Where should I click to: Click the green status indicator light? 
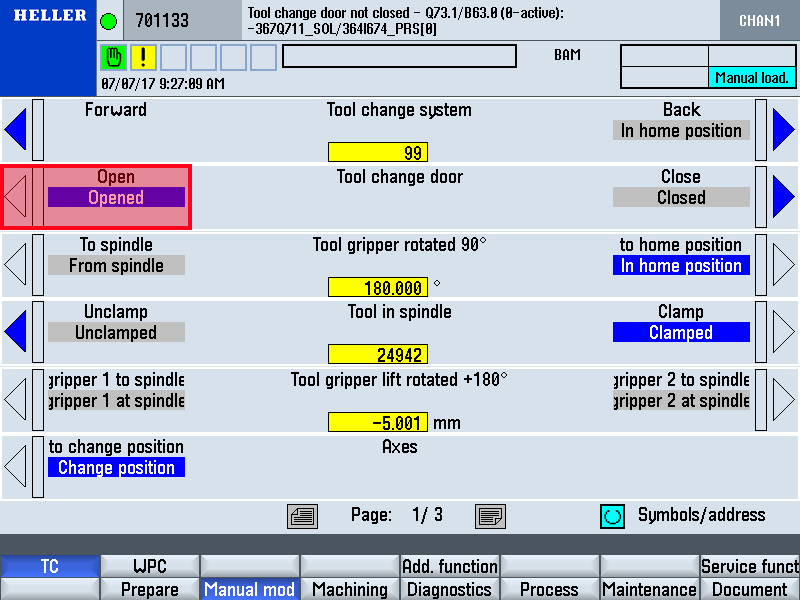[108, 20]
